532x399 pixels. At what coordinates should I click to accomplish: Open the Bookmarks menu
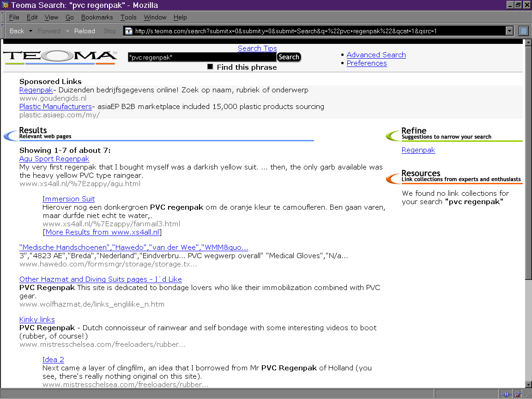pos(97,17)
